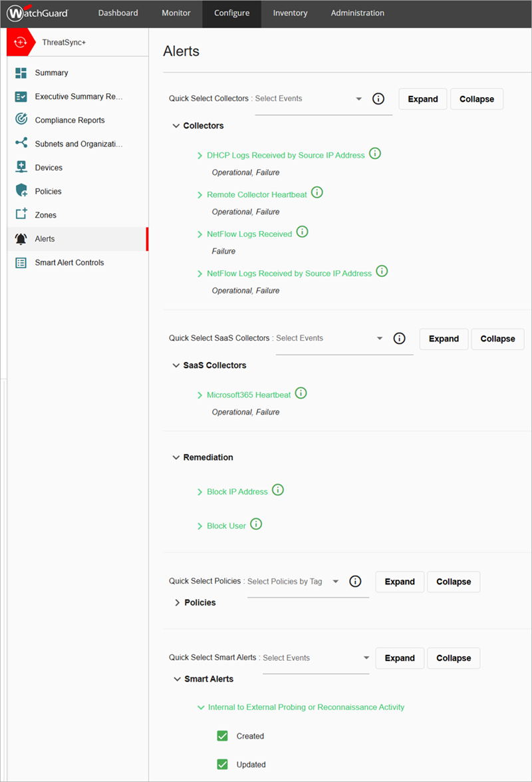Click the Expand button beside Quick Select Smart Alerts
This screenshot has height=782, width=532.
click(399, 658)
